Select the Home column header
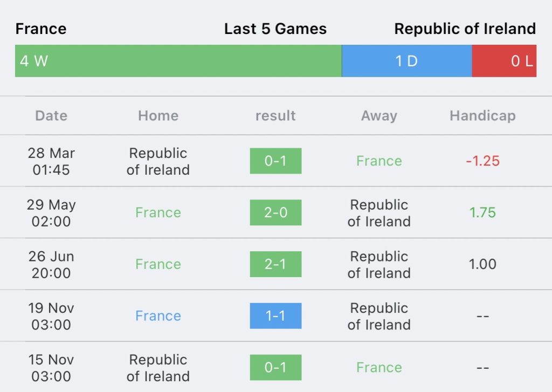Viewport: 552px width, 392px height. point(158,115)
